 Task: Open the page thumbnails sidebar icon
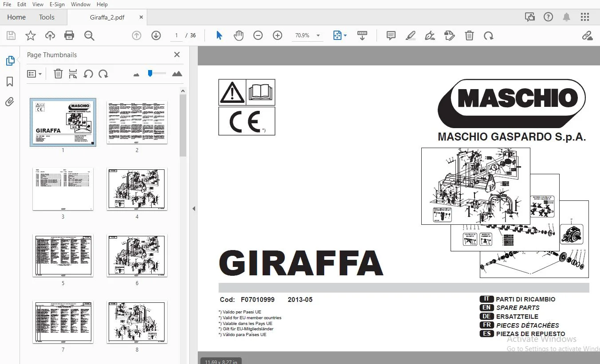point(10,61)
